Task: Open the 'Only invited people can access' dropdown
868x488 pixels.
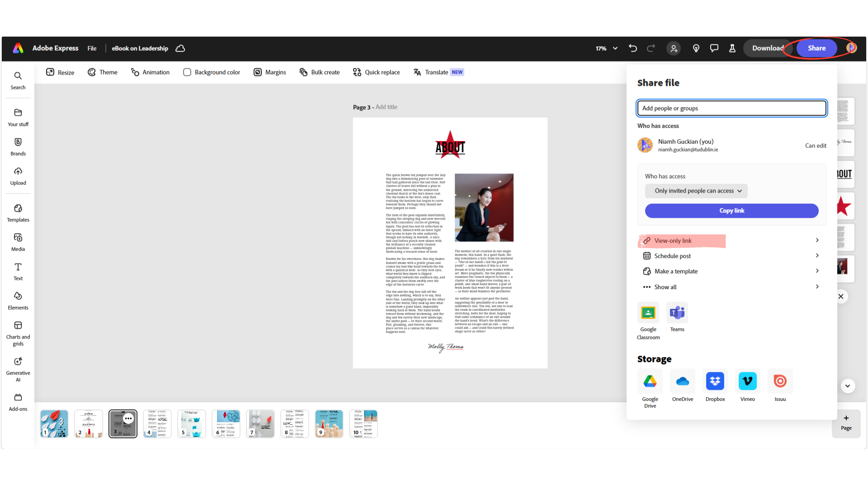Action: 696,191
